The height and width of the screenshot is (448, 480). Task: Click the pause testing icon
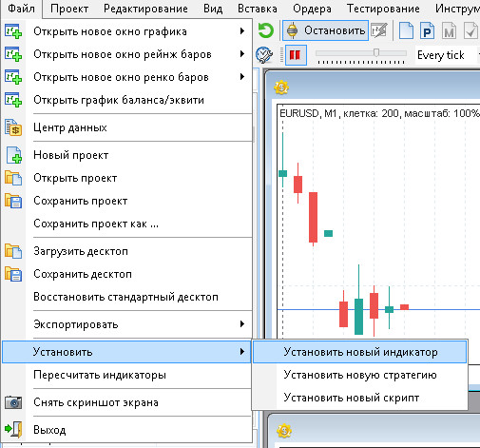296,55
